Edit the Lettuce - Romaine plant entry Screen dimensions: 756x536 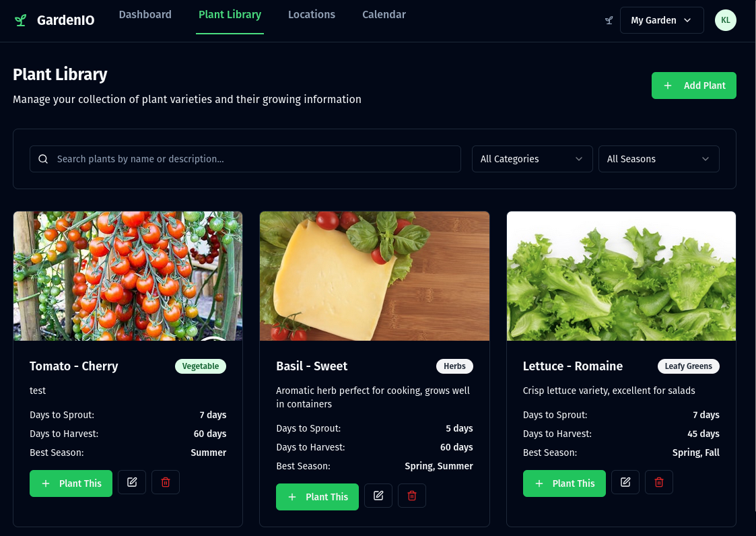[x=625, y=482]
